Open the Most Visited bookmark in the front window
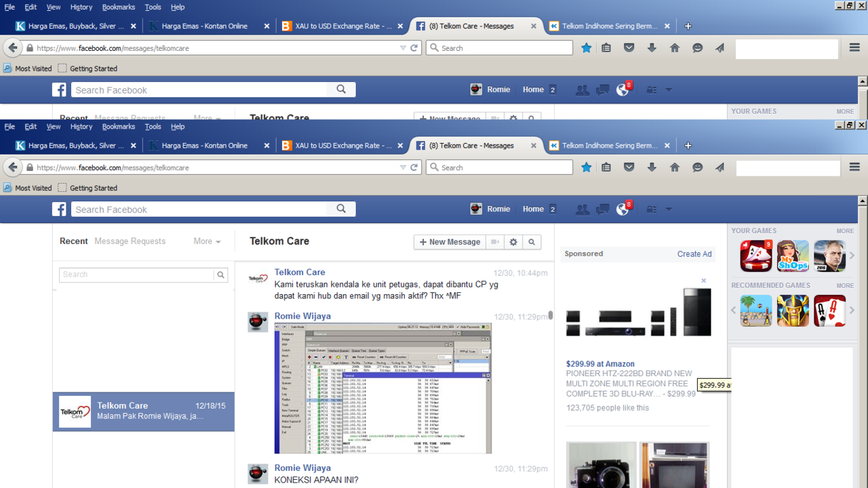Viewport: 868px width, 488px height. [28, 188]
